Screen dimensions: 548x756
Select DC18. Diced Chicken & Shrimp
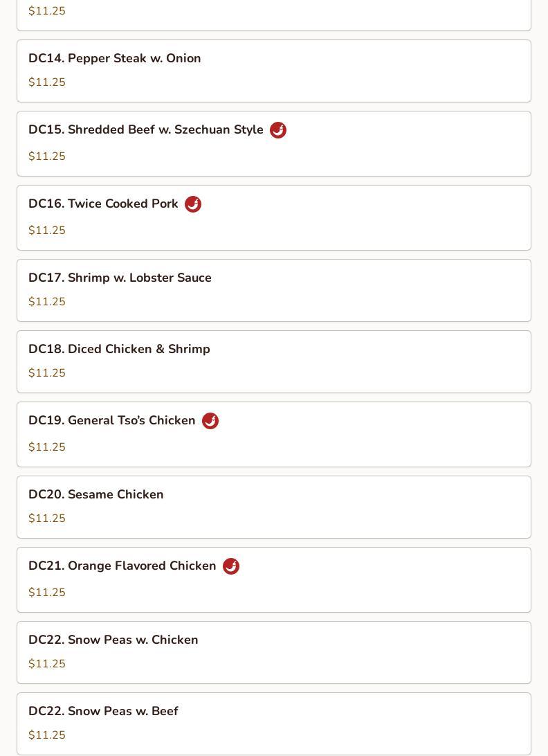274,361
